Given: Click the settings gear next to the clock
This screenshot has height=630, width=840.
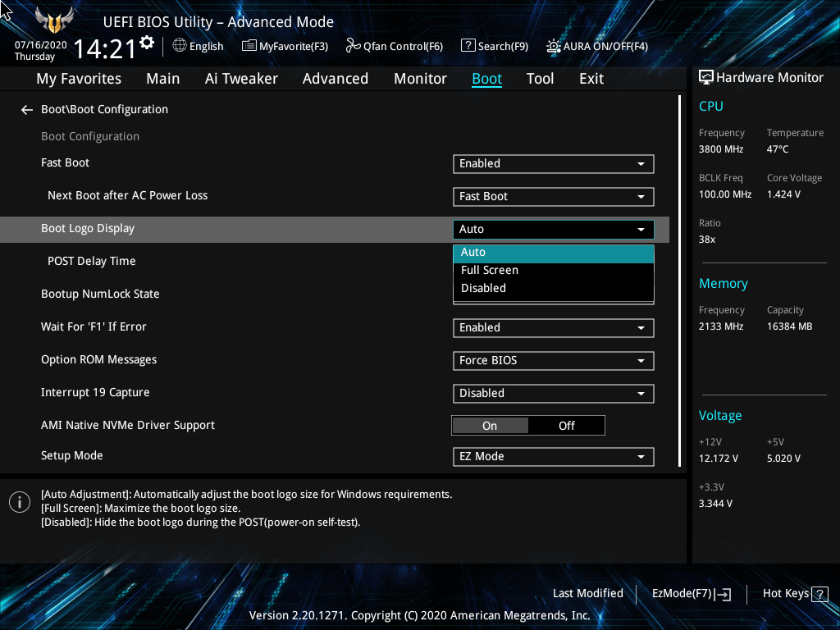Looking at the screenshot, I should [147, 43].
